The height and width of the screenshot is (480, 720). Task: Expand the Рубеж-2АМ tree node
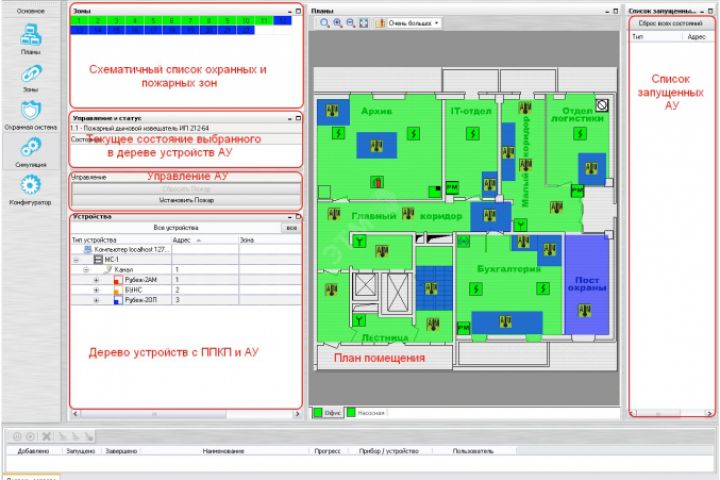click(96, 280)
